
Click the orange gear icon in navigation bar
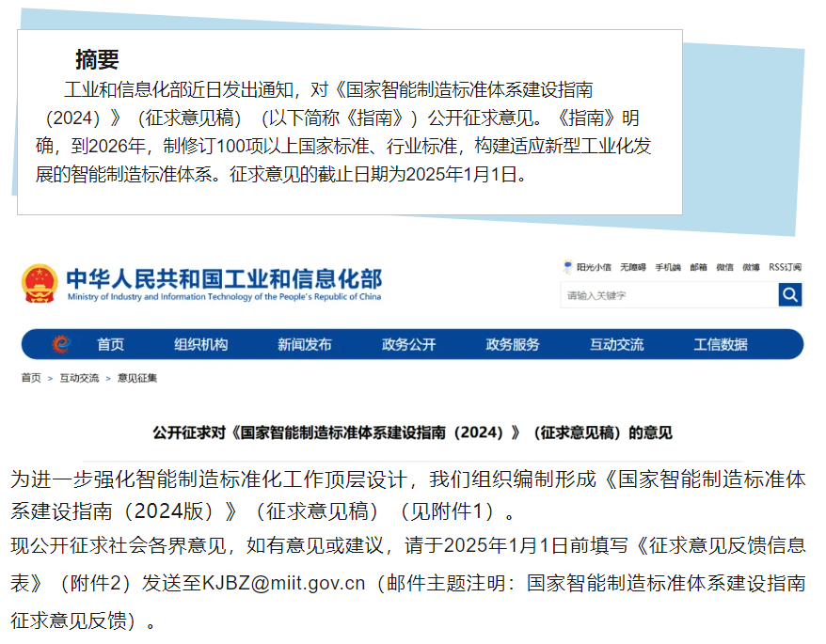coord(61,345)
